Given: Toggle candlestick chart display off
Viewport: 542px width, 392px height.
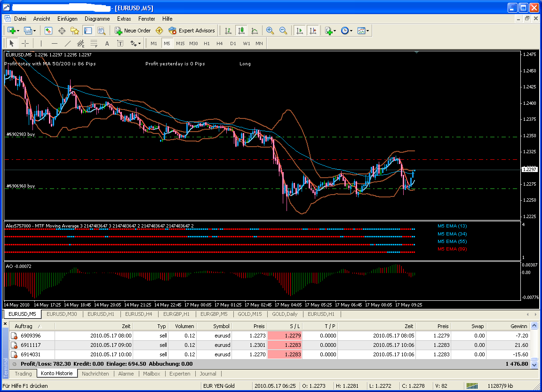Looking at the screenshot, I should pyautogui.click(x=240, y=30).
